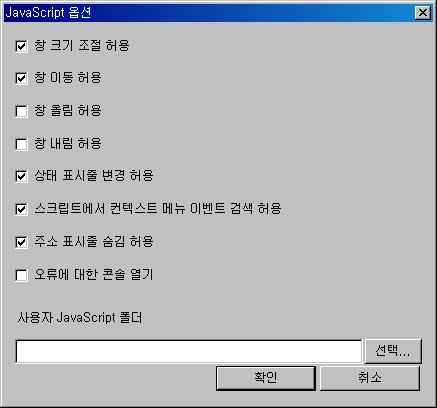Uncheck 스크립트에서 컨텍스트 메뉴 이벤트 검색 허용 box
The image size is (437, 408).
point(21,209)
